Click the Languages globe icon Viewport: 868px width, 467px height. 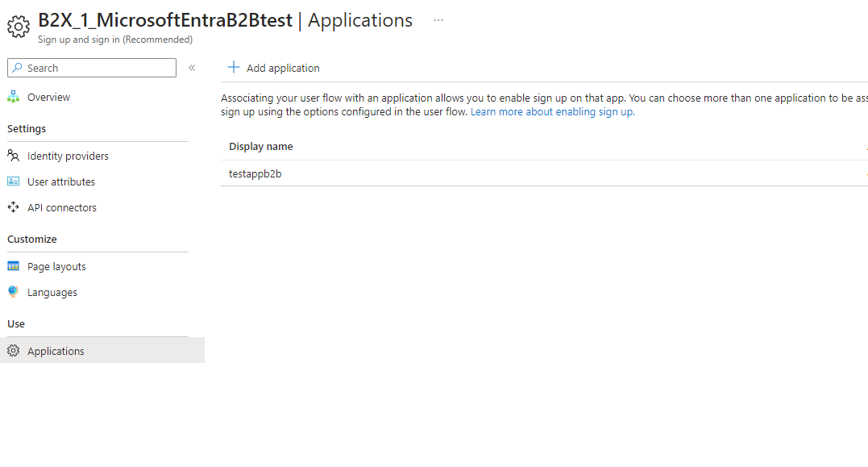coord(13,291)
